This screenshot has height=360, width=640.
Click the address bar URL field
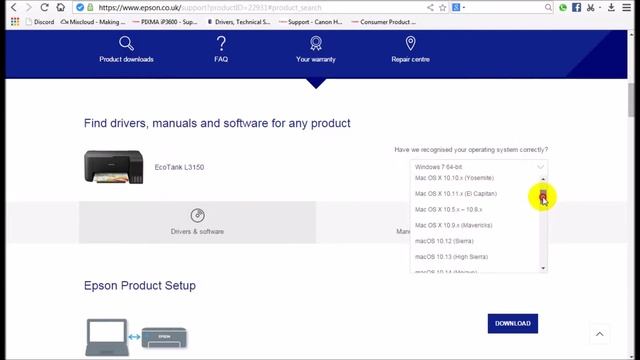coord(261,7)
